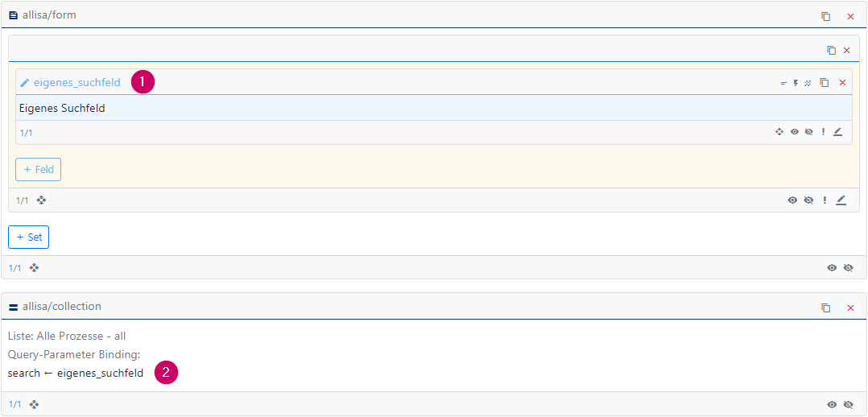Copy the allisa/collection block
This screenshot has height=417, width=868.
[x=826, y=308]
